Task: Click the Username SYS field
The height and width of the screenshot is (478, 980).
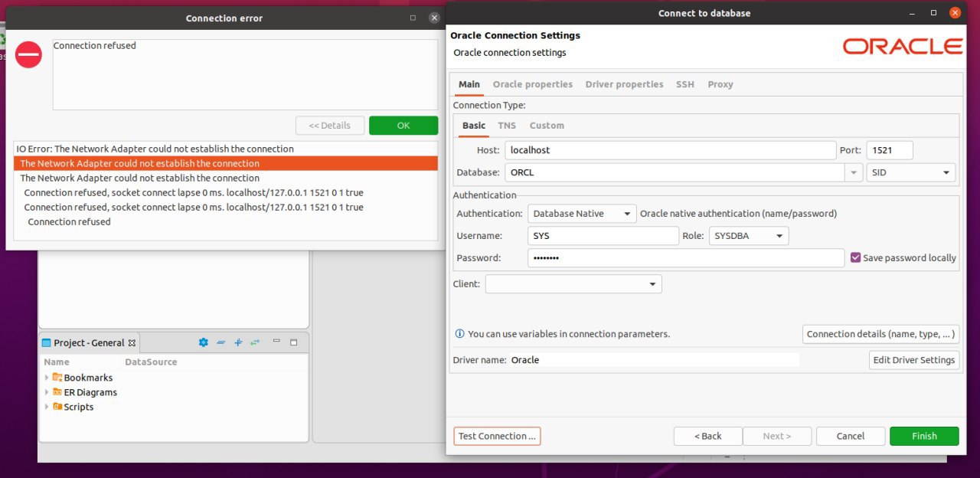Action: tap(603, 236)
